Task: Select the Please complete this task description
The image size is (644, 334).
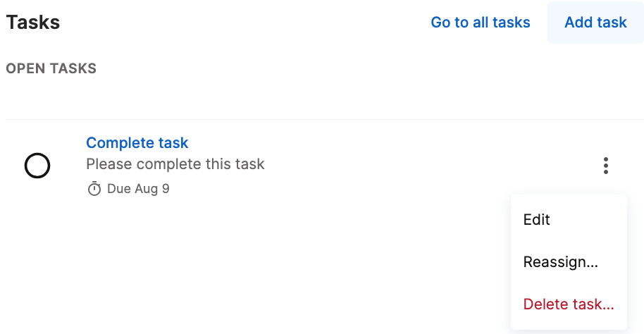Action: click(x=175, y=164)
